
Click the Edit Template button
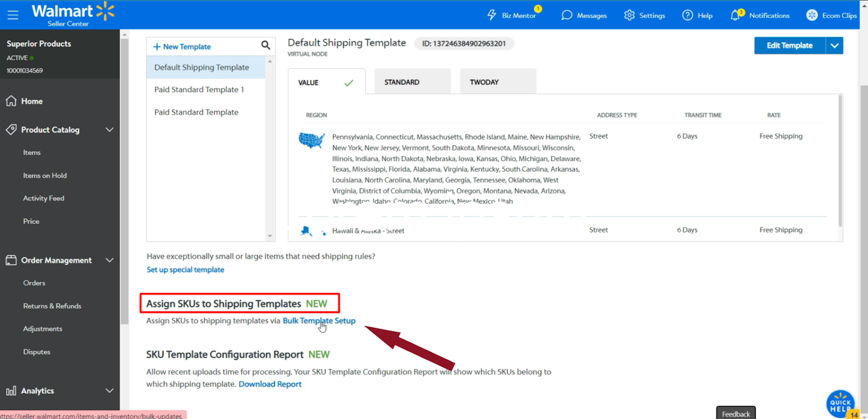[790, 46]
